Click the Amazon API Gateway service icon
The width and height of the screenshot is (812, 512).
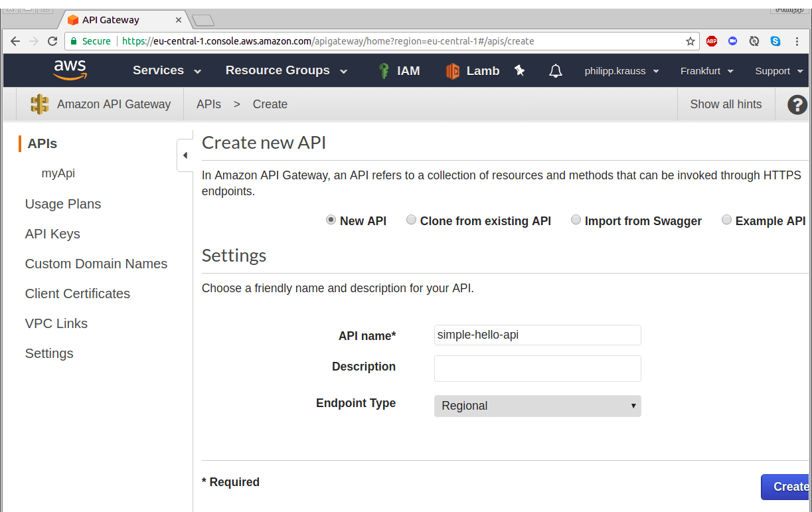[x=40, y=104]
